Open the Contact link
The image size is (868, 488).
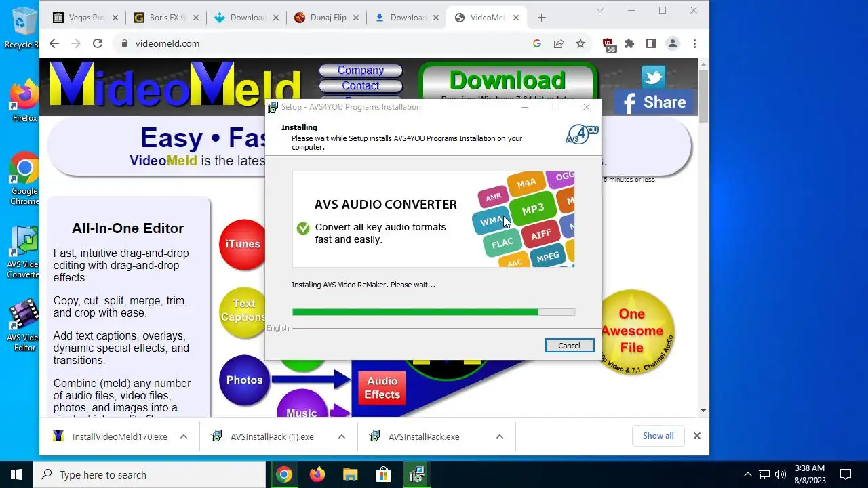tap(361, 86)
